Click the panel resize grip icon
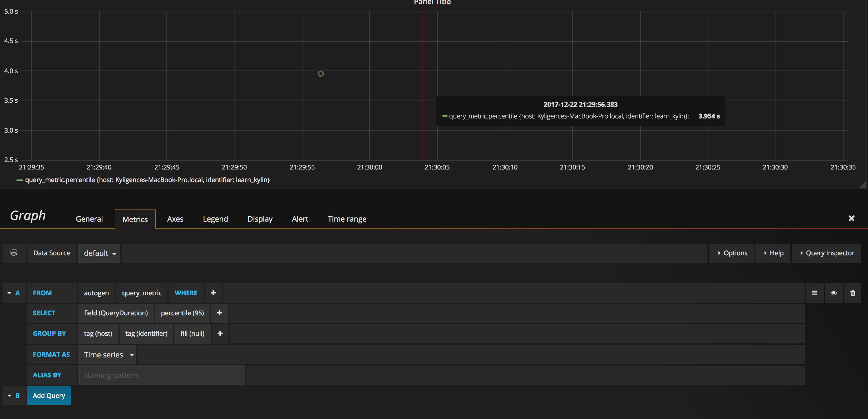Screen dimensions: 868x419 pyautogui.click(x=863, y=185)
